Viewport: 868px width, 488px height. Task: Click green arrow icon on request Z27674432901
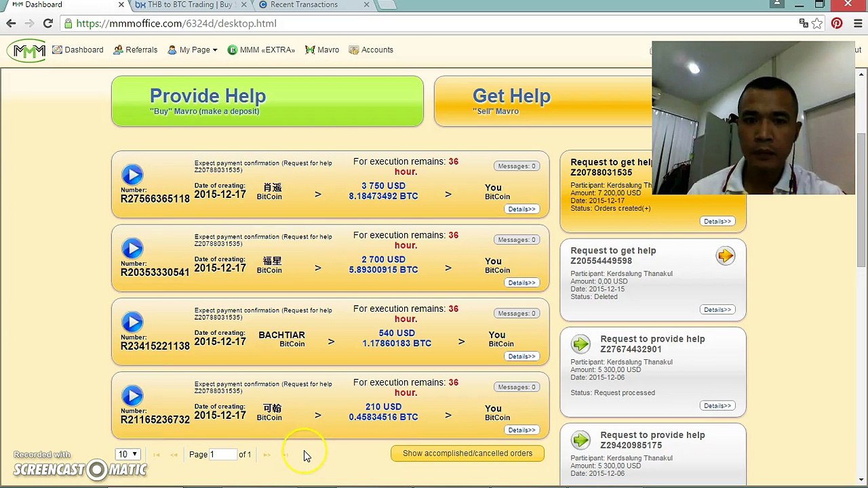(580, 344)
